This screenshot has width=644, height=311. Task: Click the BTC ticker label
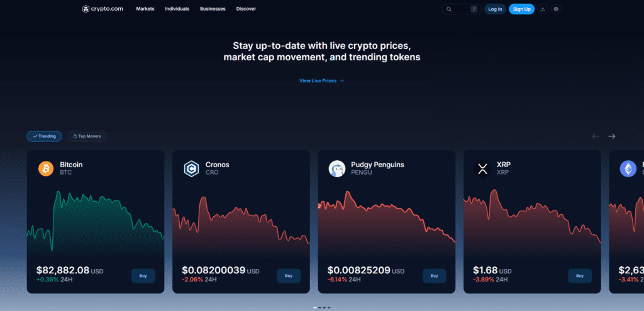(x=65, y=173)
